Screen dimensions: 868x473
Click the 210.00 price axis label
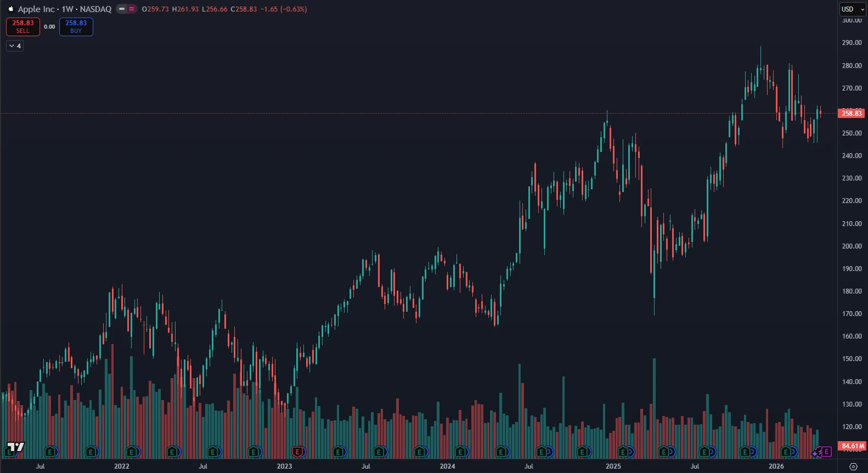click(x=852, y=224)
